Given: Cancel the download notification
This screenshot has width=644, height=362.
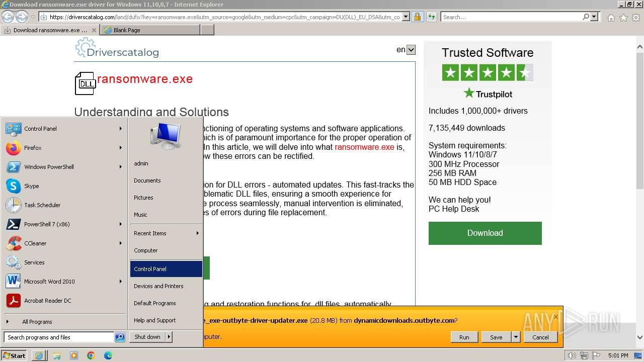Looking at the screenshot, I should (540, 337).
